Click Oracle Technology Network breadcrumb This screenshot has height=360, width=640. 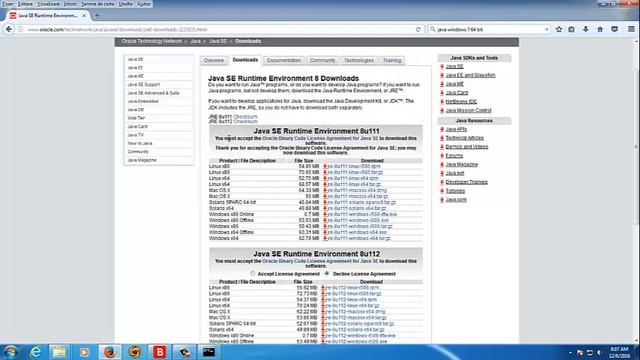coord(151,41)
